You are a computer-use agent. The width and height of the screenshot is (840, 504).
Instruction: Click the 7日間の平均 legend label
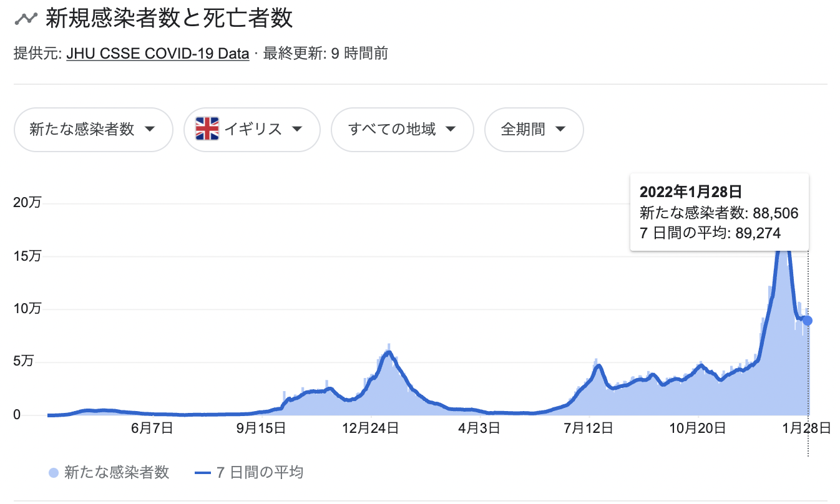coord(260,473)
